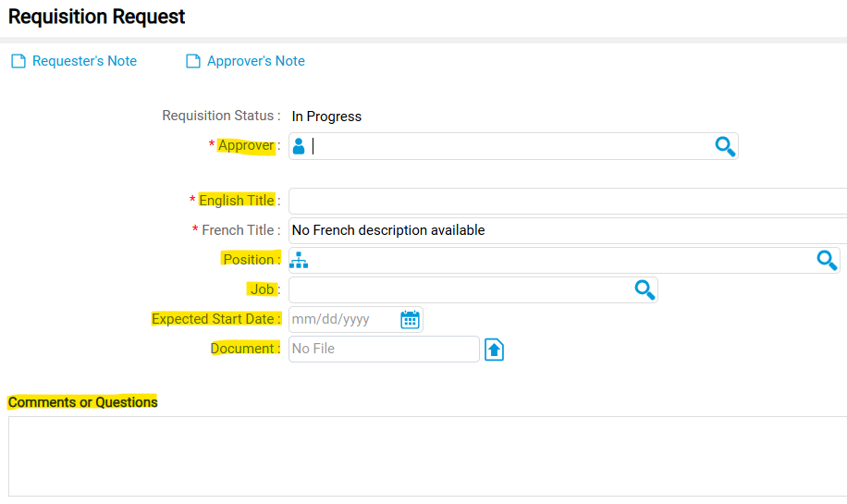Click the Job input field

(460, 289)
